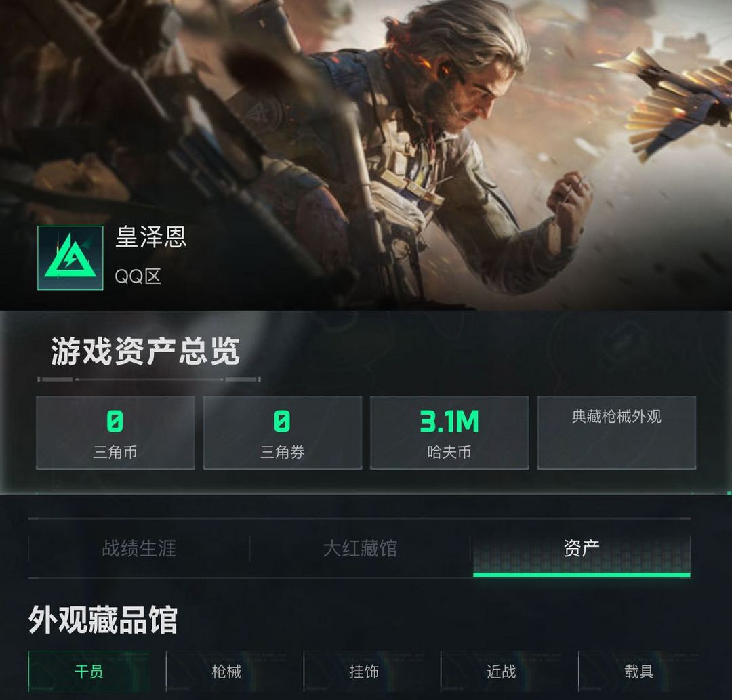The height and width of the screenshot is (700, 732).
Task: Click the player name 皇泽恩
Action: (x=150, y=236)
